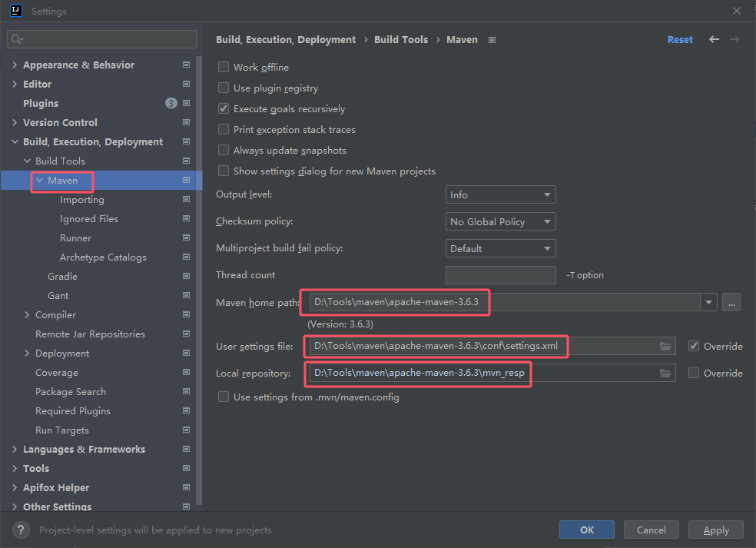
Task: Open the Gradle build tool settings
Action: click(x=62, y=276)
